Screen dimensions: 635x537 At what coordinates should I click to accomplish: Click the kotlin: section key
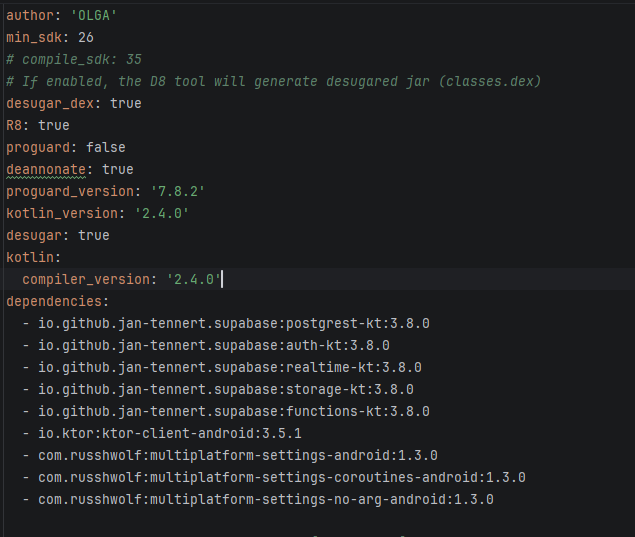tap(30, 258)
